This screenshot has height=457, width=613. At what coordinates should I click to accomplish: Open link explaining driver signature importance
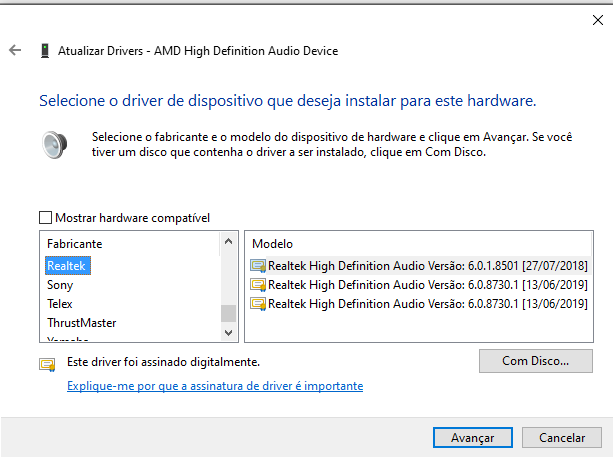pos(215,386)
